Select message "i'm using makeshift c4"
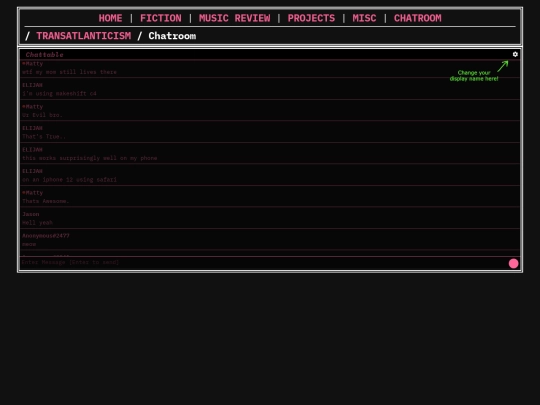 [59, 94]
